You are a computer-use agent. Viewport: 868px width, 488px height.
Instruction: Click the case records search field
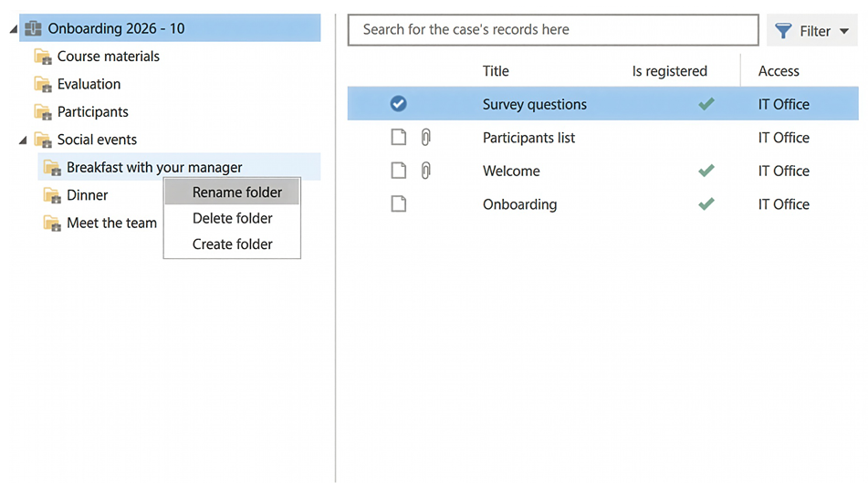click(552, 29)
